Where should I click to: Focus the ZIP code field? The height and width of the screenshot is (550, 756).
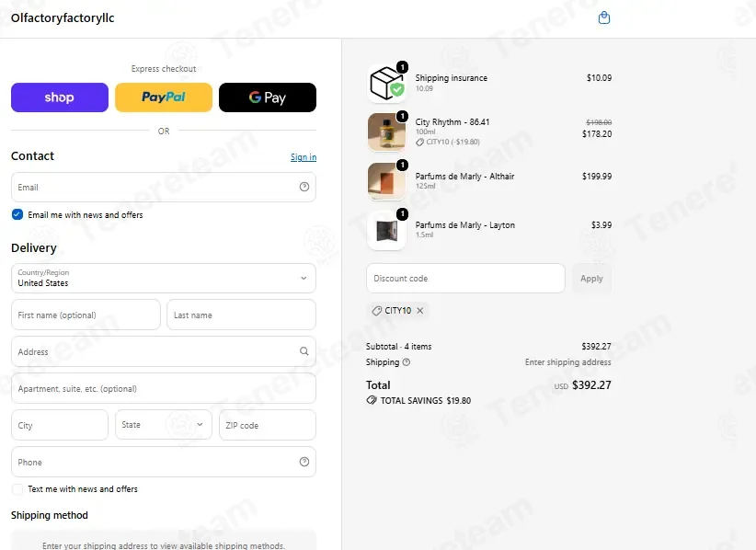pos(268,425)
